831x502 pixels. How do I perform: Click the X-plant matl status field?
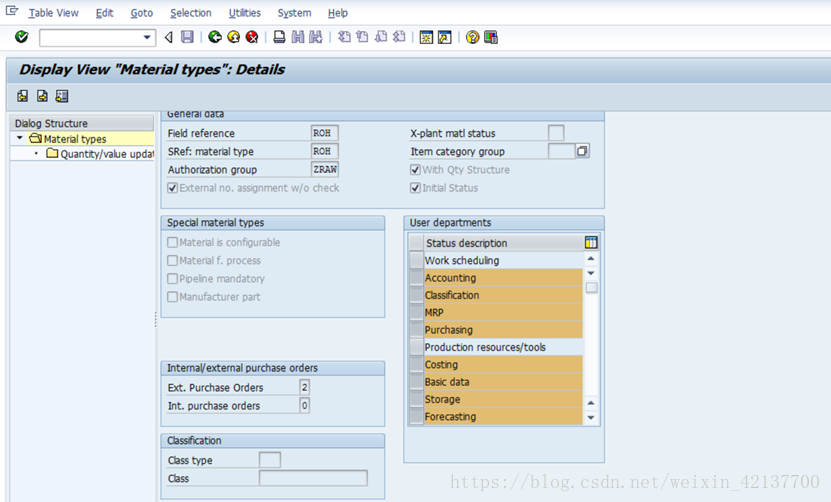pyautogui.click(x=556, y=133)
